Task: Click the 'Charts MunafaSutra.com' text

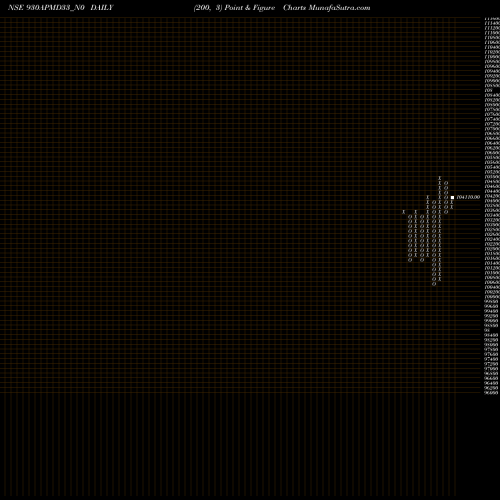Action: click(x=327, y=8)
